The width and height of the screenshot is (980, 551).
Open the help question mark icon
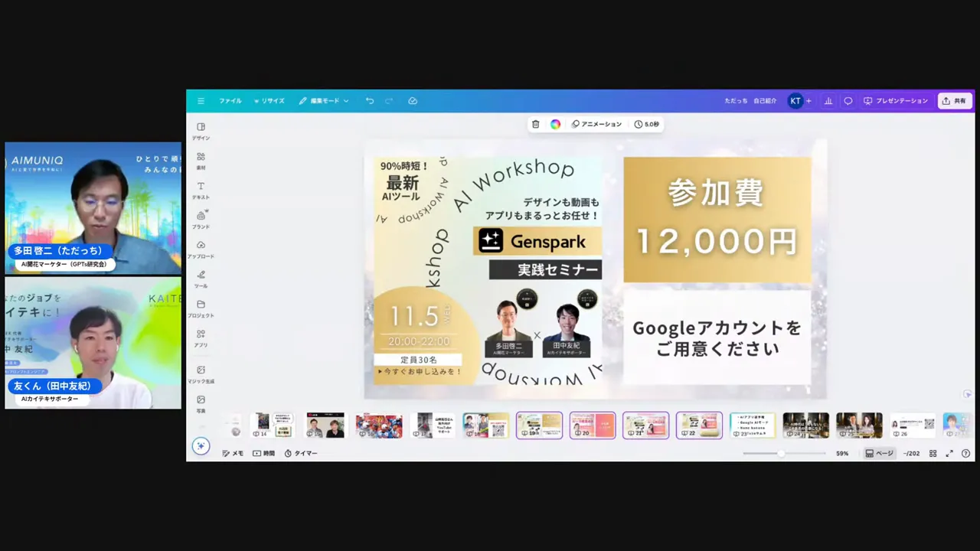(x=965, y=454)
